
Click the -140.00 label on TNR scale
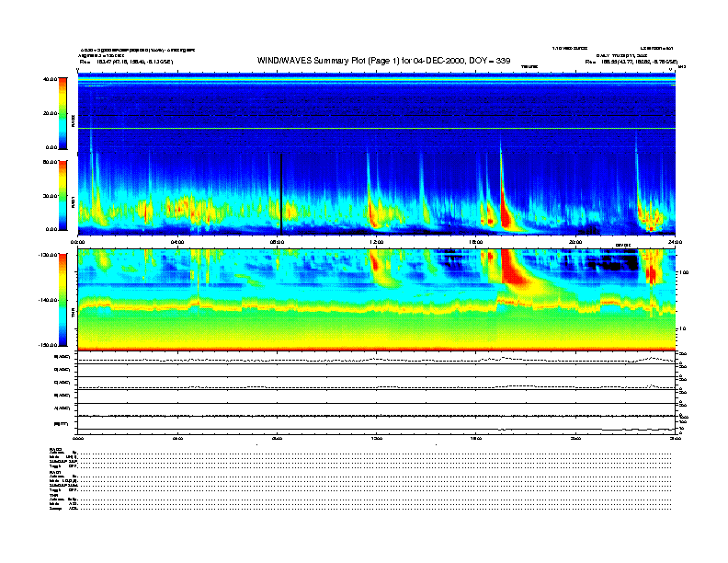[48, 300]
